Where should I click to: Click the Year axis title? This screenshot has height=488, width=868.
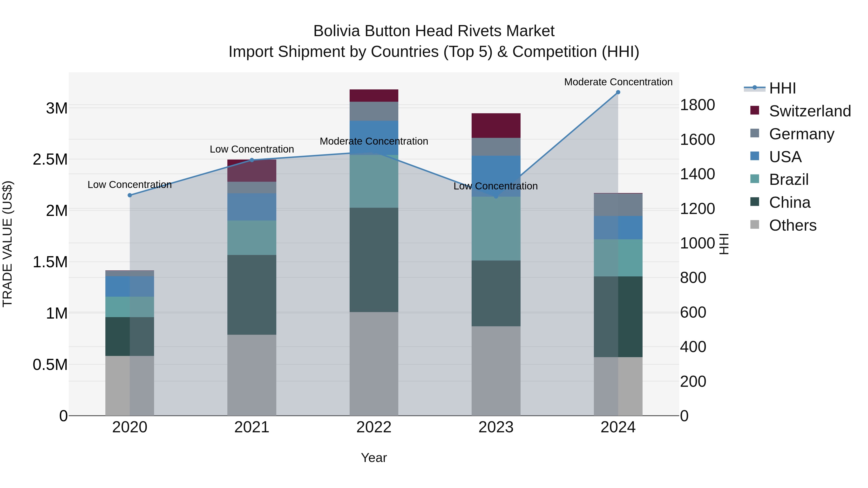tap(374, 458)
